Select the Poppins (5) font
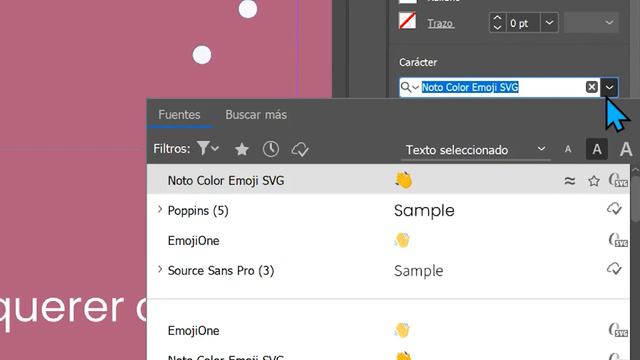This screenshot has width=640, height=360. 198,211
